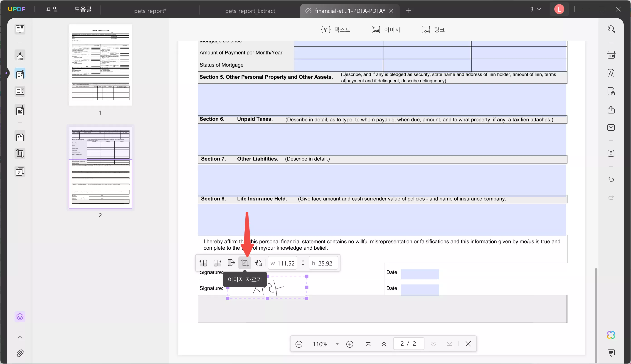Zoom in with the plus button
The width and height of the screenshot is (631, 364).
(350, 344)
